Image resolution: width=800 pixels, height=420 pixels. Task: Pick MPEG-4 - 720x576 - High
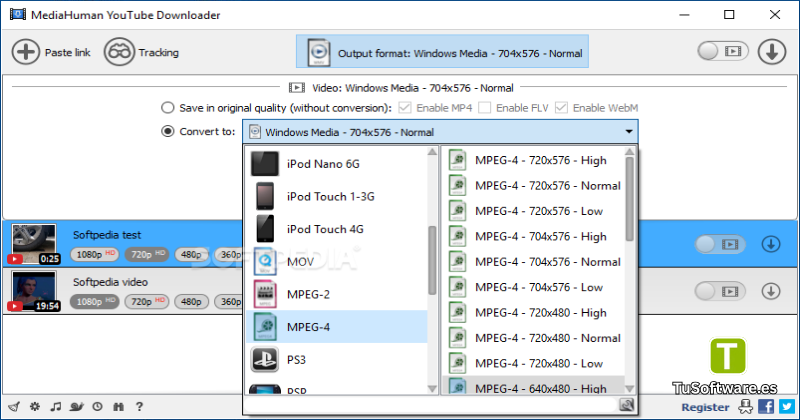[x=533, y=160]
